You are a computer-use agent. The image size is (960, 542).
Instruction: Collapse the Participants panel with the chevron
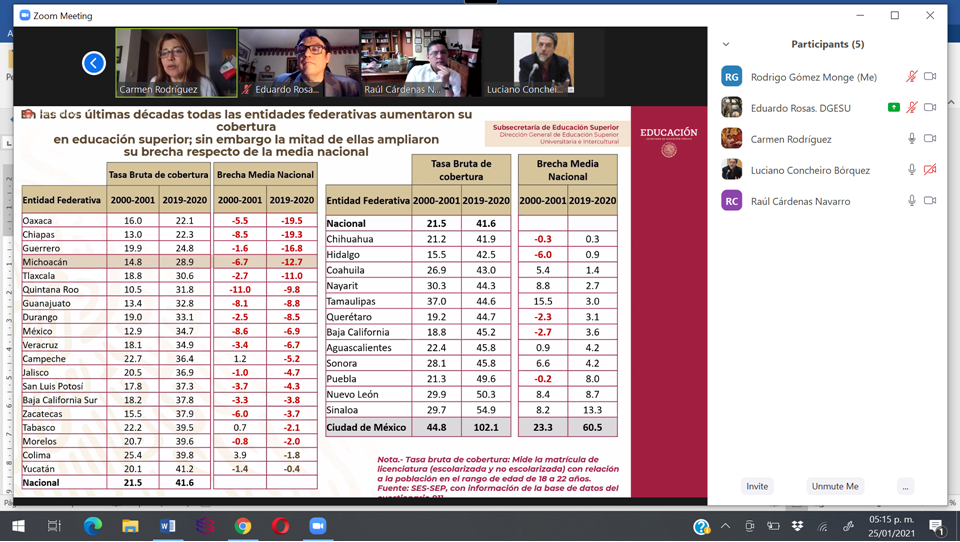click(726, 44)
